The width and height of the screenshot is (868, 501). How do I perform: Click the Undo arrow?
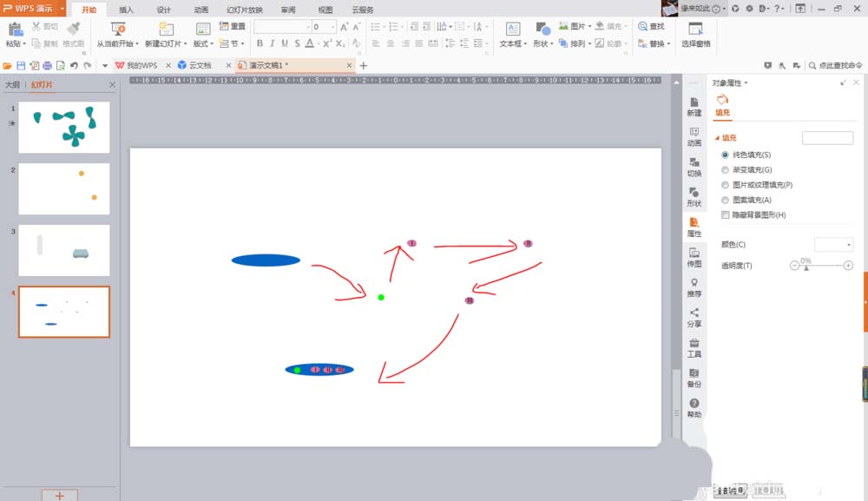[74, 65]
